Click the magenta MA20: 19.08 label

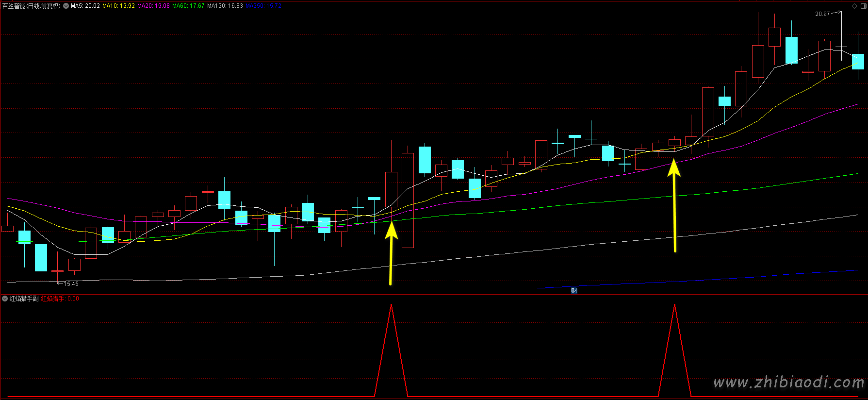tap(153, 6)
